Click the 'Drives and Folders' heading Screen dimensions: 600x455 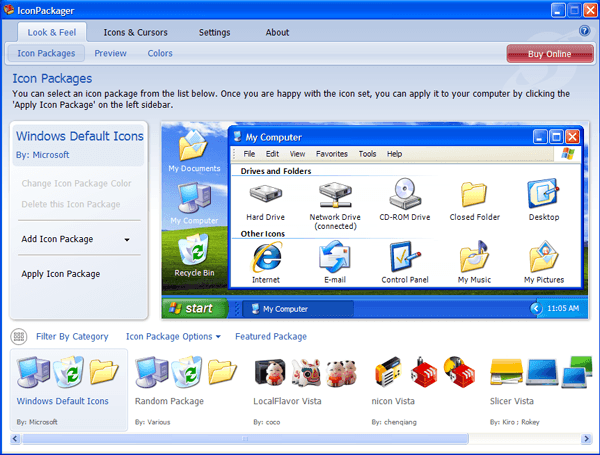click(x=276, y=171)
